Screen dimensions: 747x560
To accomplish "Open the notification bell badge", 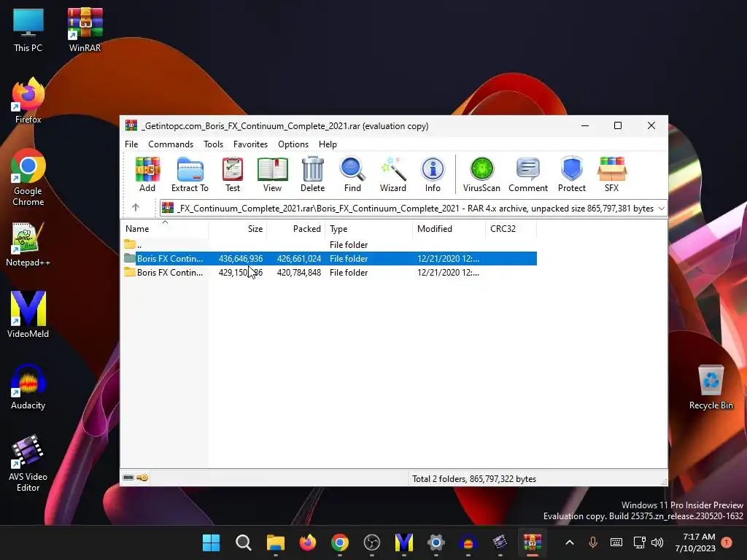I will tap(727, 542).
